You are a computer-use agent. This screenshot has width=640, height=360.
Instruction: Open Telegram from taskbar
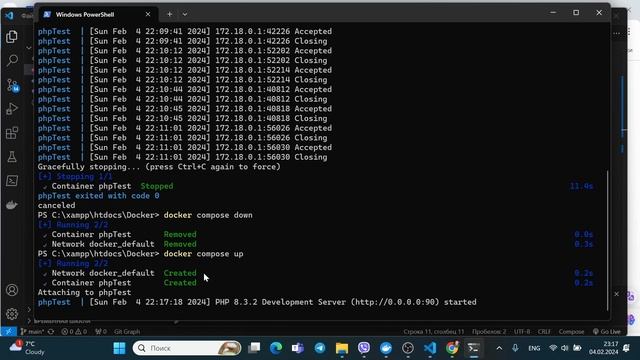(x=320, y=348)
